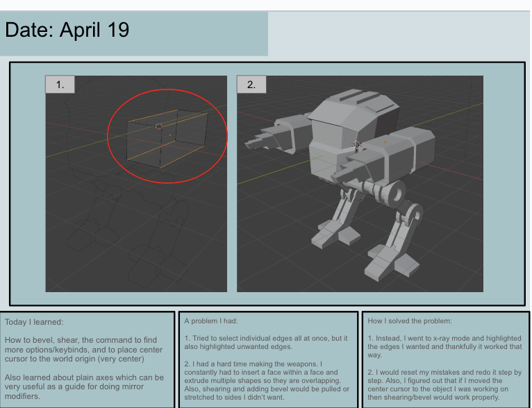The height and width of the screenshot is (408, 532).
Task: Click the paragraph starting "Also learned about plain axes"
Action: tap(84, 386)
